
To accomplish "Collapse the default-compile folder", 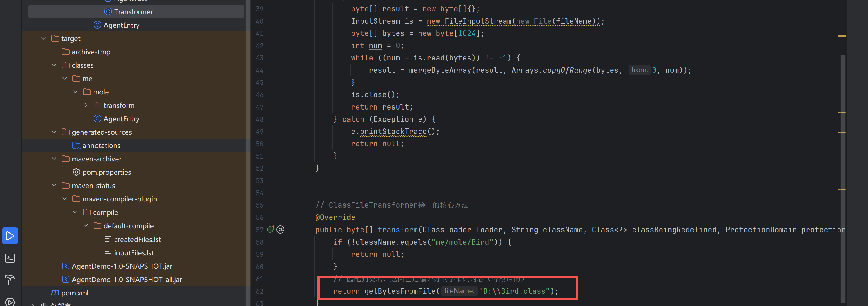I will 86,226.
